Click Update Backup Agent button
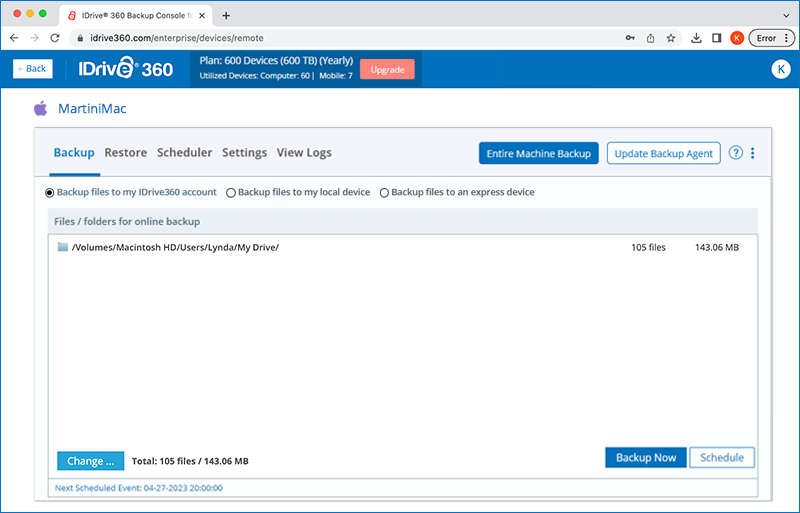Viewport: 800px width, 513px height. (663, 153)
